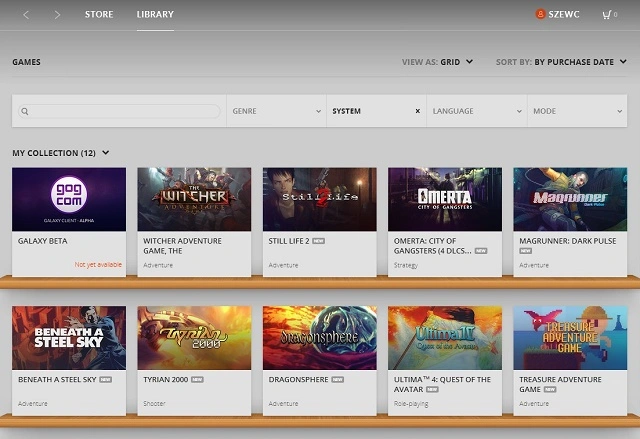The image size is (640, 439).
Task: Click the Shooter genre under Tyrian 2000
Action: pyautogui.click(x=154, y=404)
